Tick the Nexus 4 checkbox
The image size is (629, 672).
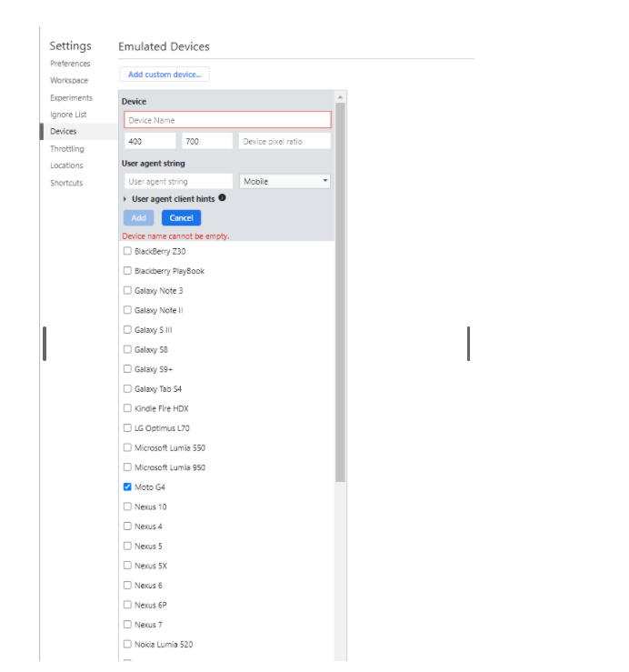(x=127, y=526)
